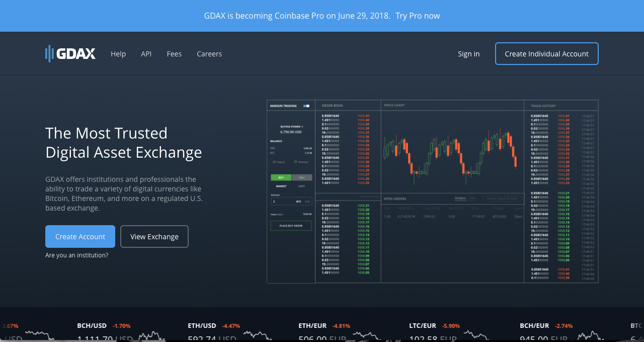Open the Careers page
Viewport: 644px width, 342px height.
(209, 54)
